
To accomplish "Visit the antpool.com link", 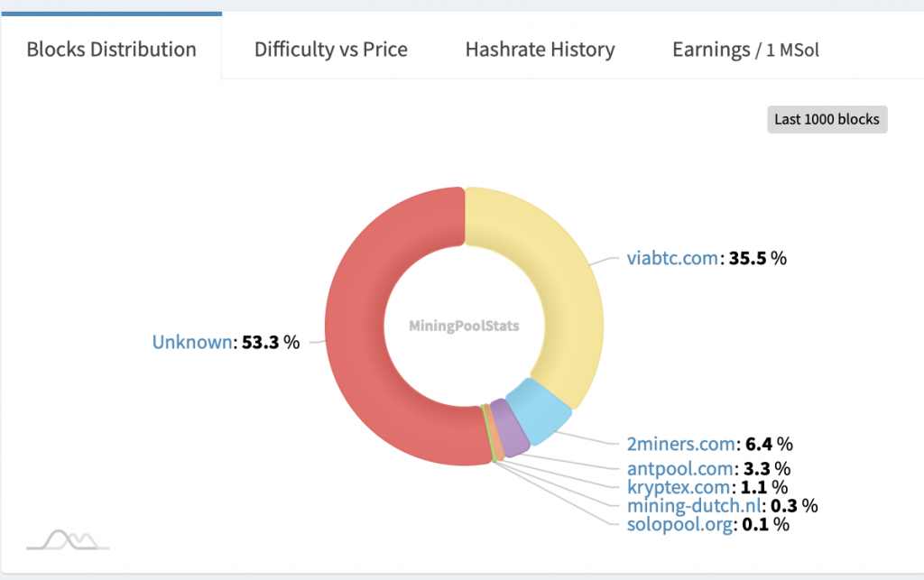I will [680, 469].
